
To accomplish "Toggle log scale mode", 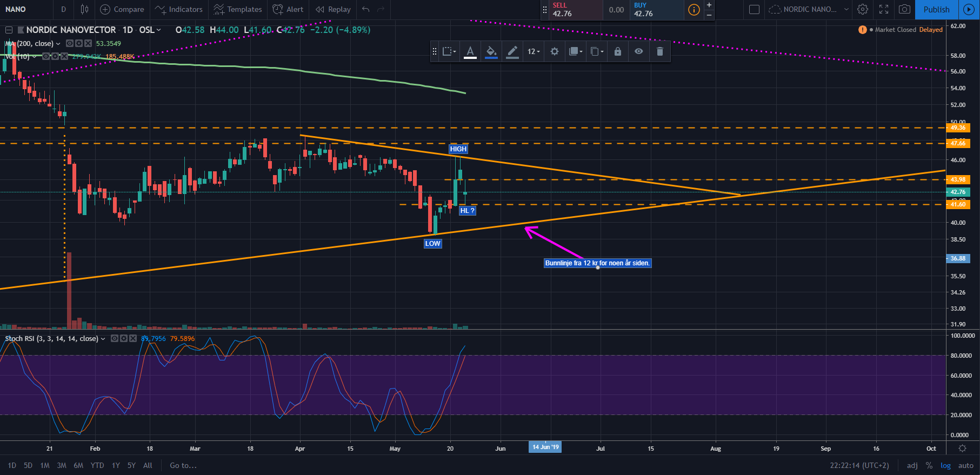I will coord(945,465).
